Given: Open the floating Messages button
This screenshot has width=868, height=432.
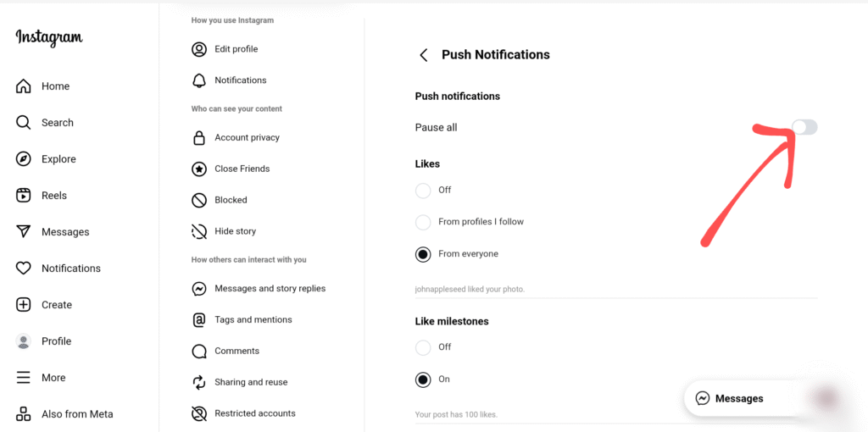Looking at the screenshot, I should coord(730,398).
